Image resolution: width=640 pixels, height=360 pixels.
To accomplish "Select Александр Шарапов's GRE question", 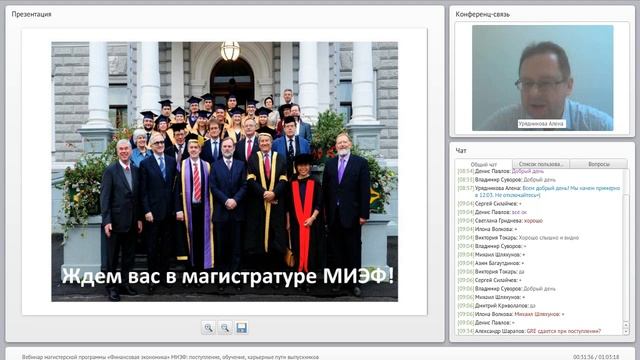I will [x=529, y=331].
